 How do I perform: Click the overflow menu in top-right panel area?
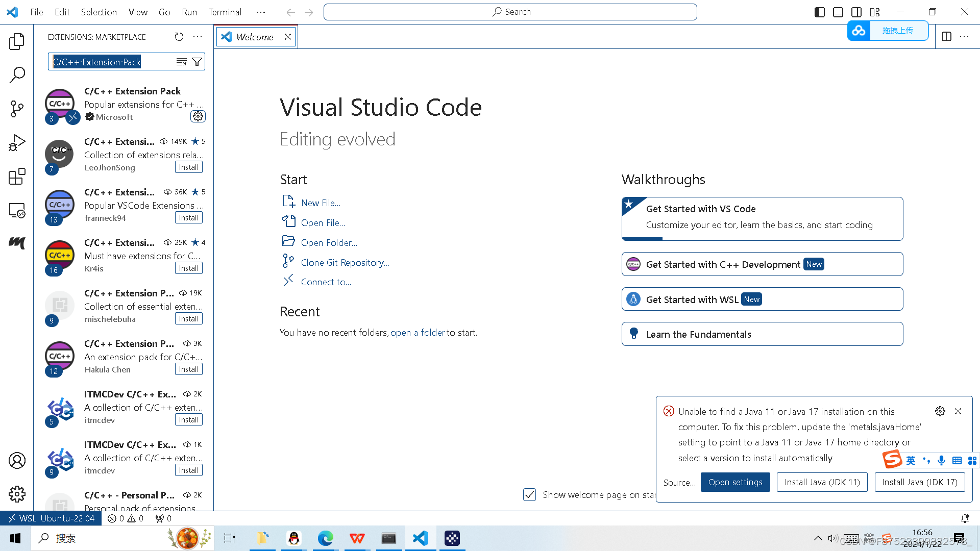tap(964, 36)
